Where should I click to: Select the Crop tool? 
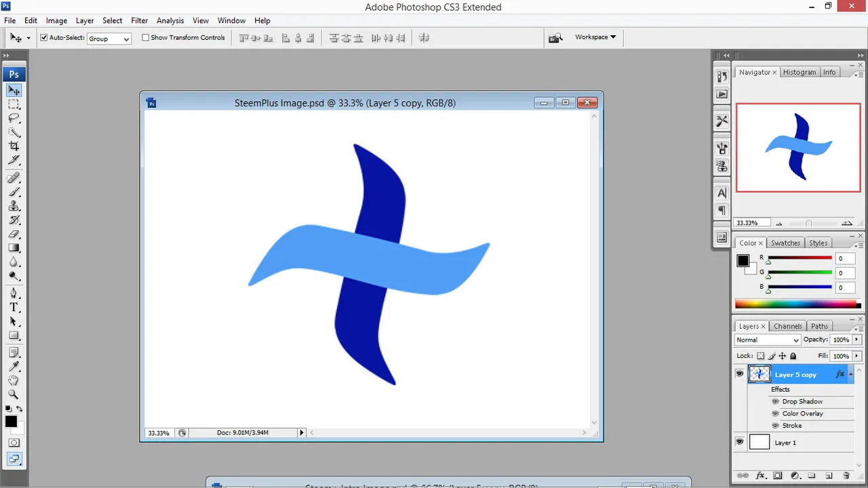coord(14,146)
